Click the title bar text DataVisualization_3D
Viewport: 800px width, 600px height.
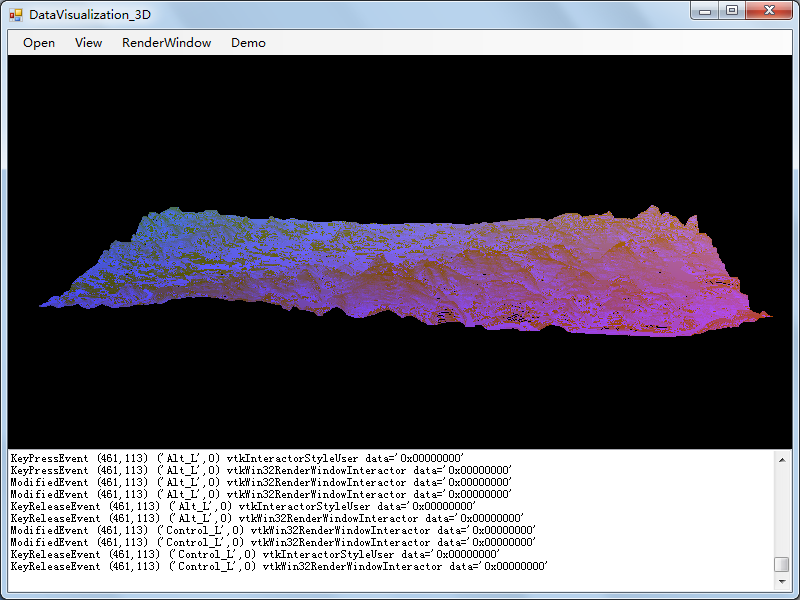(x=90, y=15)
